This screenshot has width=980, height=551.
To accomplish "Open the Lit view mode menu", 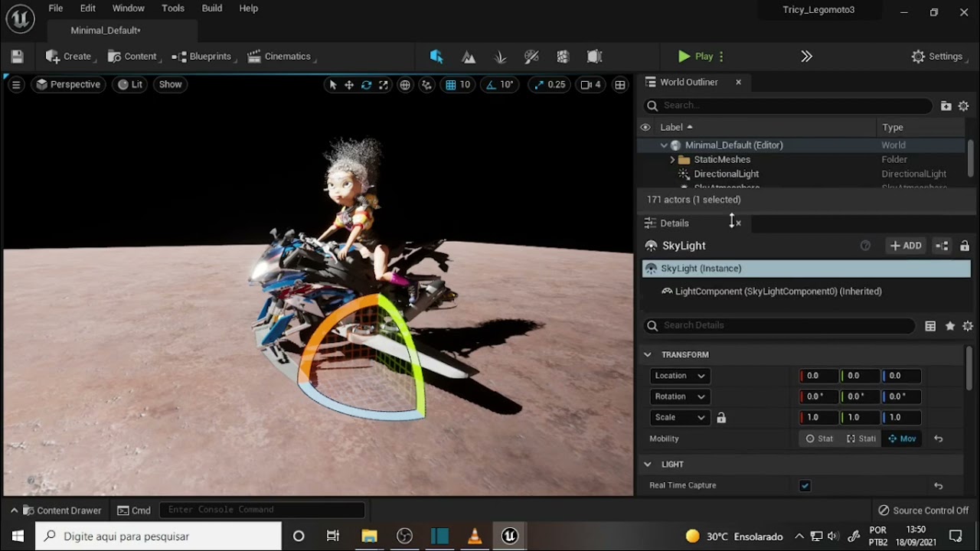I will point(130,85).
